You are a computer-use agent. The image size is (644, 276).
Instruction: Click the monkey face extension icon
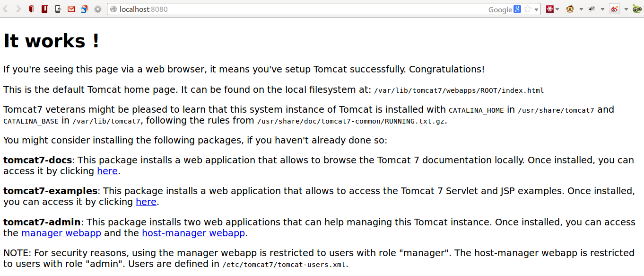pos(570,9)
